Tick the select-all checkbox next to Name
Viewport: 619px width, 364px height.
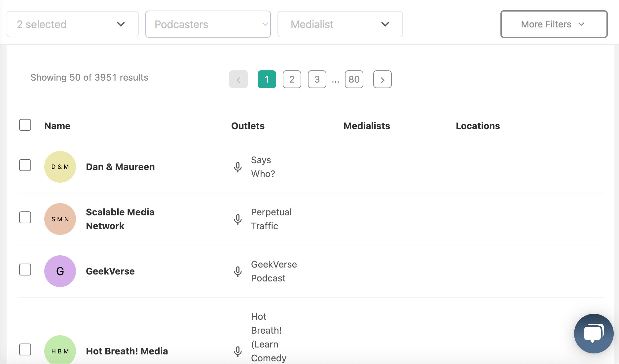pyautogui.click(x=25, y=125)
